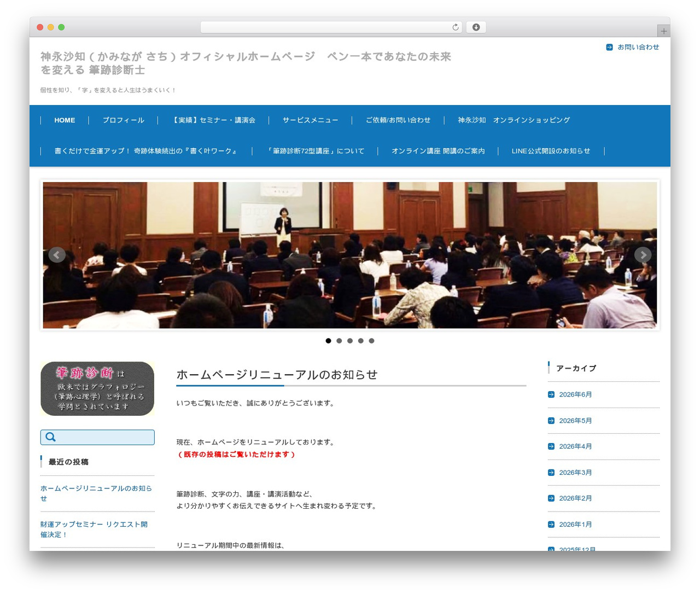Open the 2026年4月 archive link

click(575, 446)
